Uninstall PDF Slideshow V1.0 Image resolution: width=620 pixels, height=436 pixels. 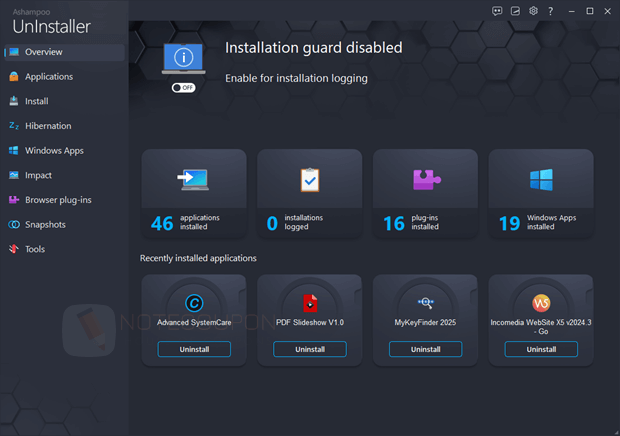310,349
